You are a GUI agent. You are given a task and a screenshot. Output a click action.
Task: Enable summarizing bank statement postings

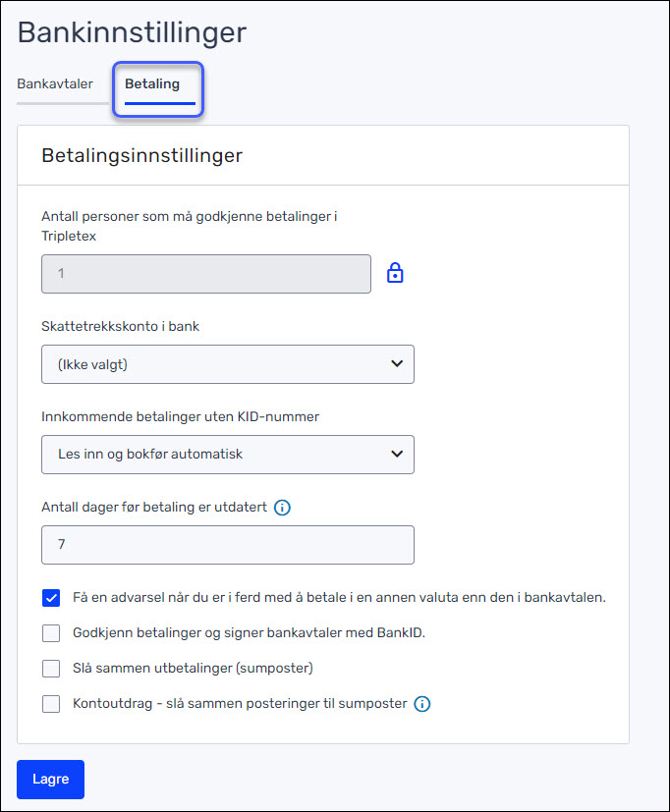click(50, 703)
